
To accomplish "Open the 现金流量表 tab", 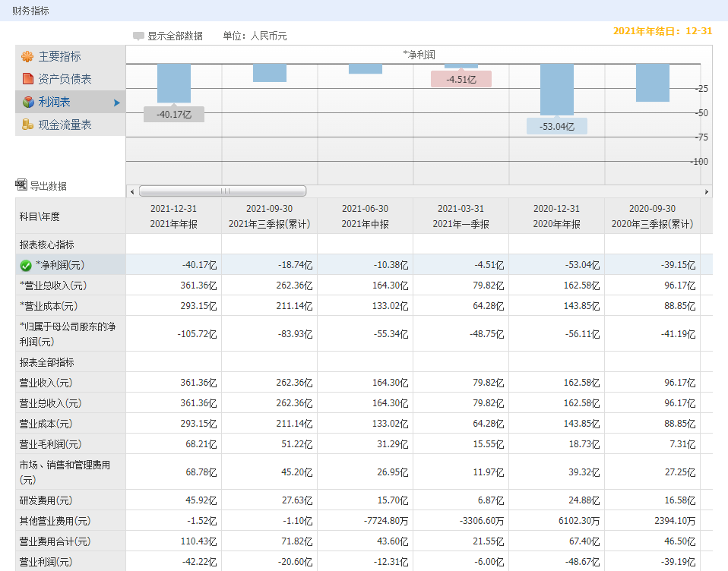I will [65, 125].
